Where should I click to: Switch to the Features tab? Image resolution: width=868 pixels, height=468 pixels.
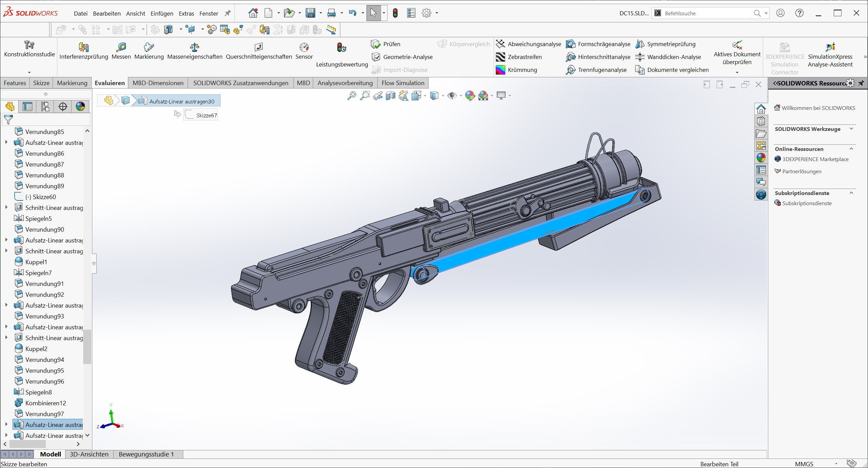(15, 83)
